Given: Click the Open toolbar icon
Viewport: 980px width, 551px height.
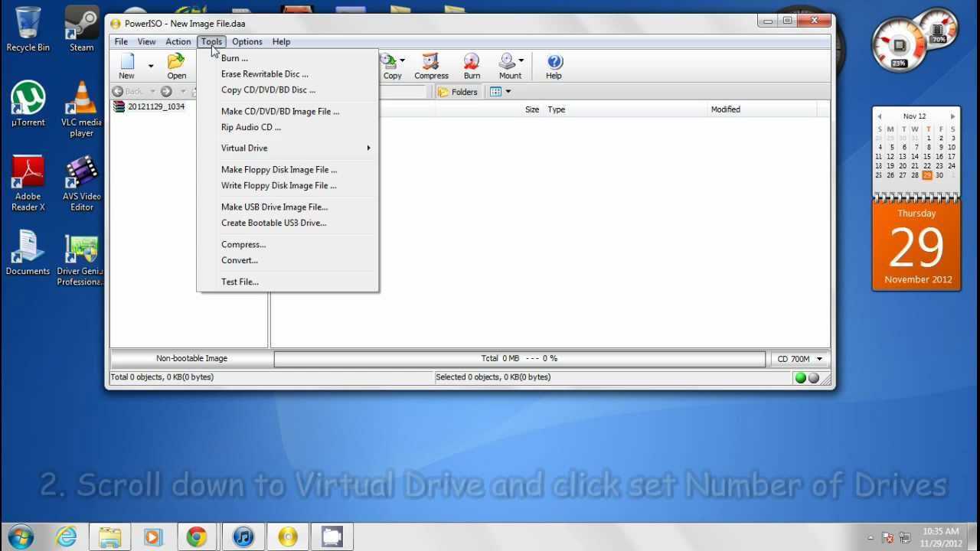Looking at the screenshot, I should (x=177, y=67).
